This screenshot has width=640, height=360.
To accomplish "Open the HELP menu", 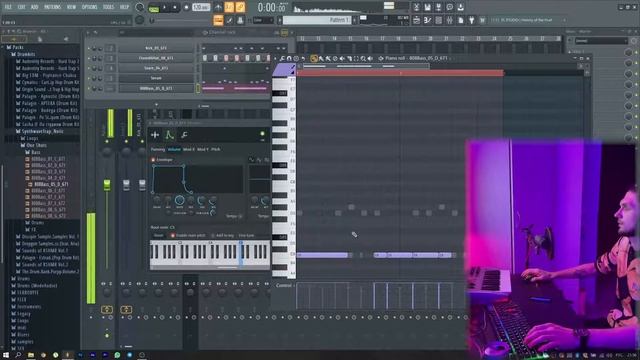I will (124, 7).
